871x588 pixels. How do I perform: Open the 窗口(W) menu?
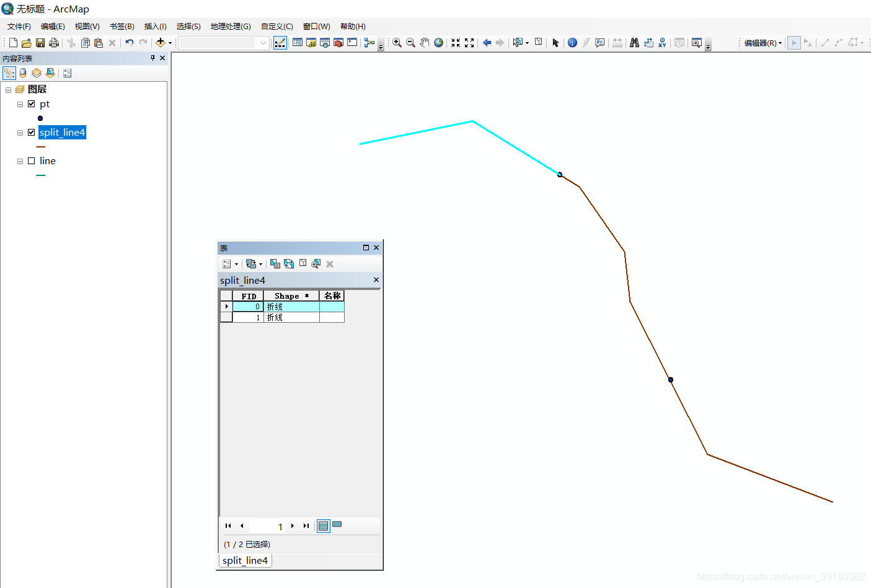(317, 27)
